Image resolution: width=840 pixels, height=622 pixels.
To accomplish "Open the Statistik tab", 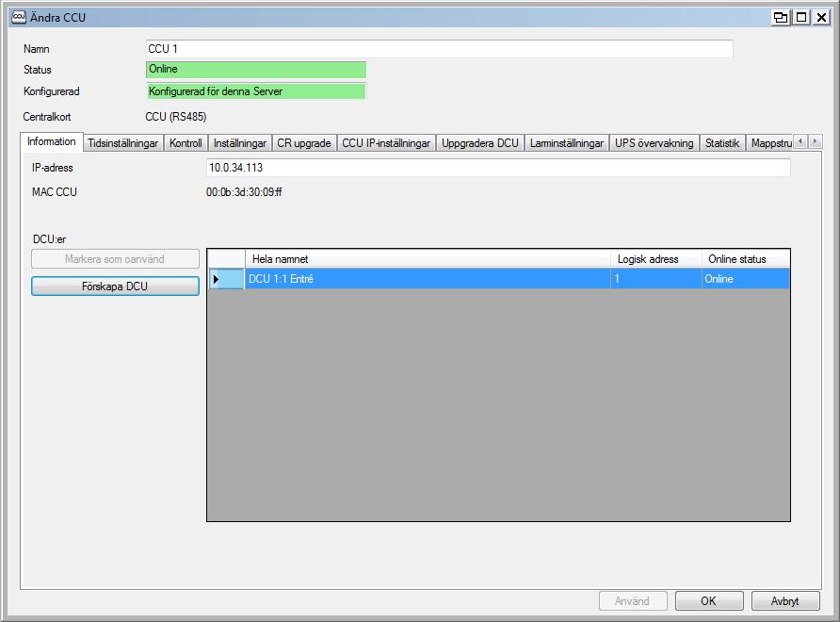I will pyautogui.click(x=722, y=143).
